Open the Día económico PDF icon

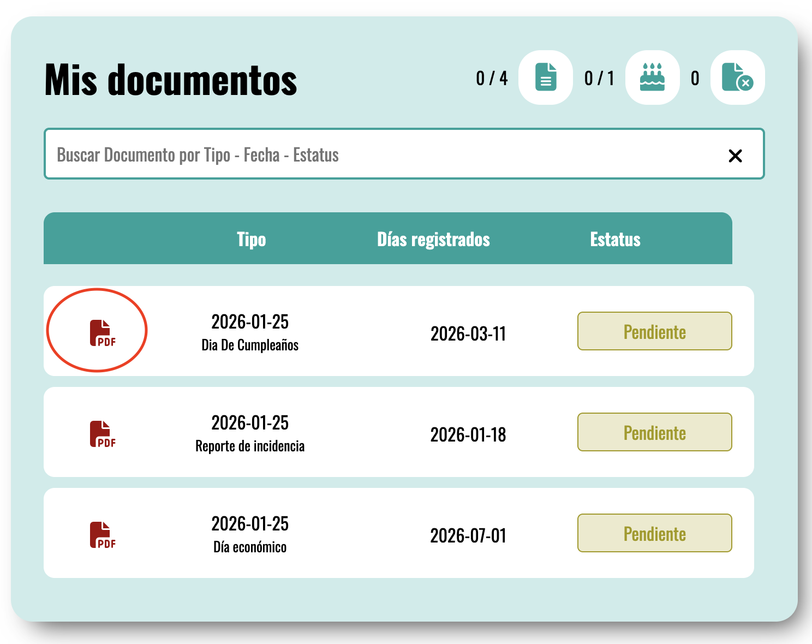(x=103, y=535)
